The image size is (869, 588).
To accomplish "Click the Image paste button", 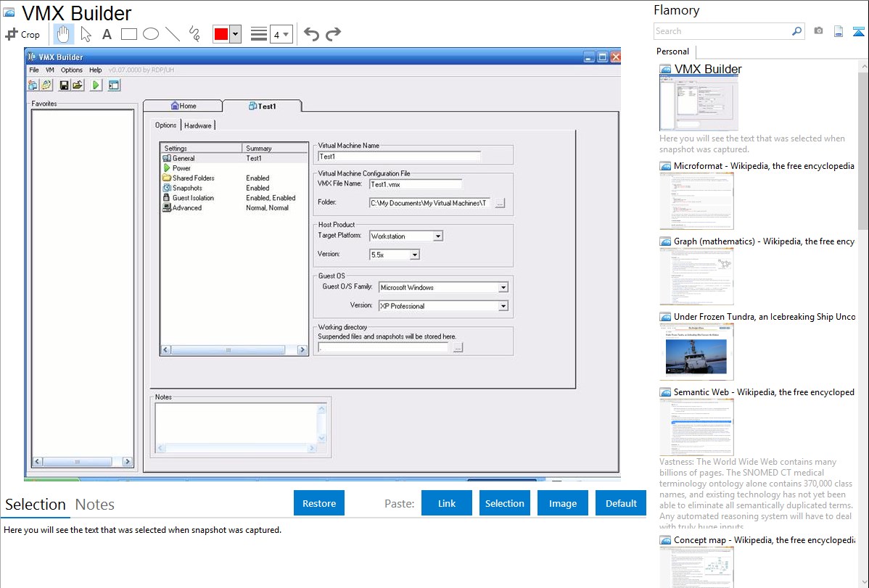I will 562,503.
